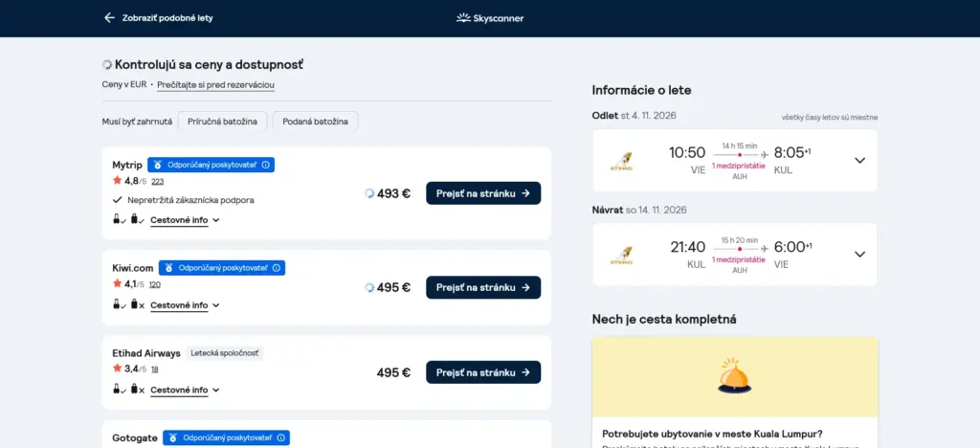This screenshot has height=448, width=980.
Task: Click the hotel bell illustration
Action: coord(734,376)
